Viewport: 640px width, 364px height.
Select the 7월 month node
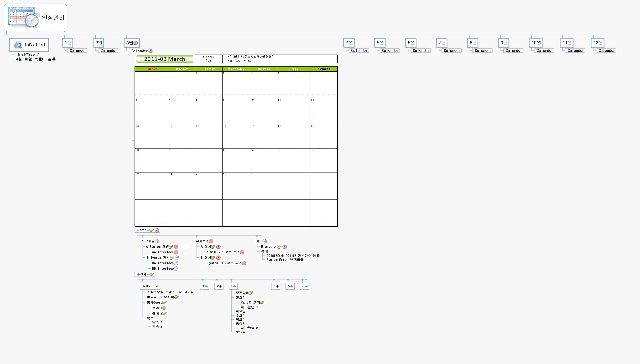click(442, 43)
